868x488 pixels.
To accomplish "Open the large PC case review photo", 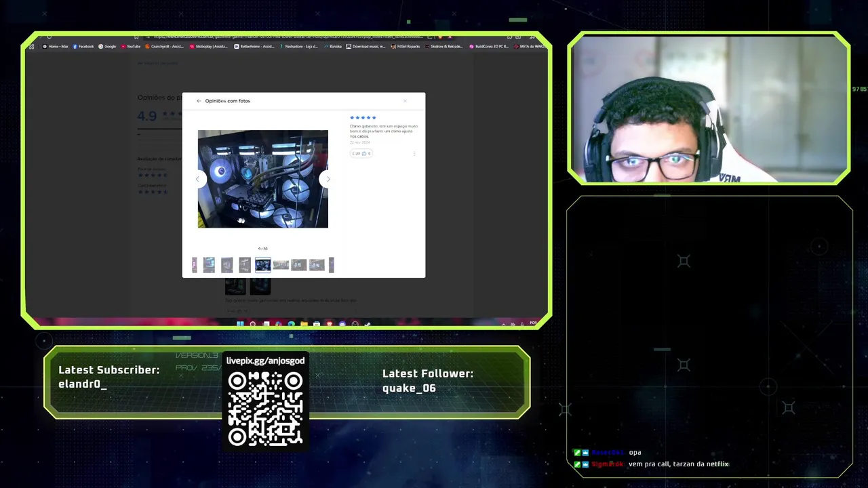I will 263,179.
